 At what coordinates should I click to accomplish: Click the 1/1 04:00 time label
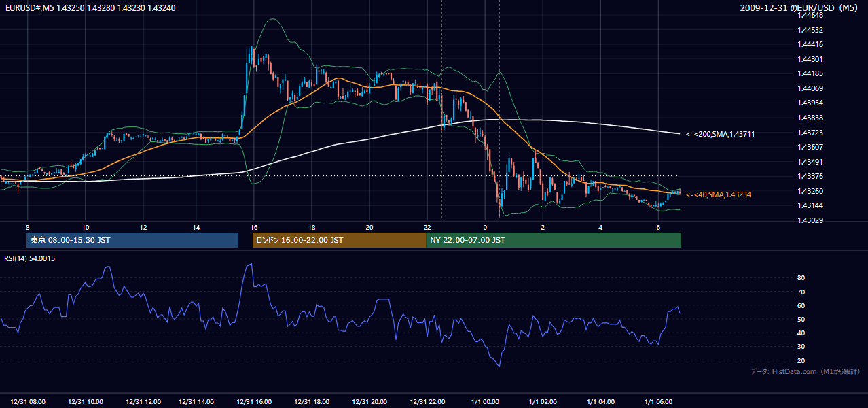600,402
